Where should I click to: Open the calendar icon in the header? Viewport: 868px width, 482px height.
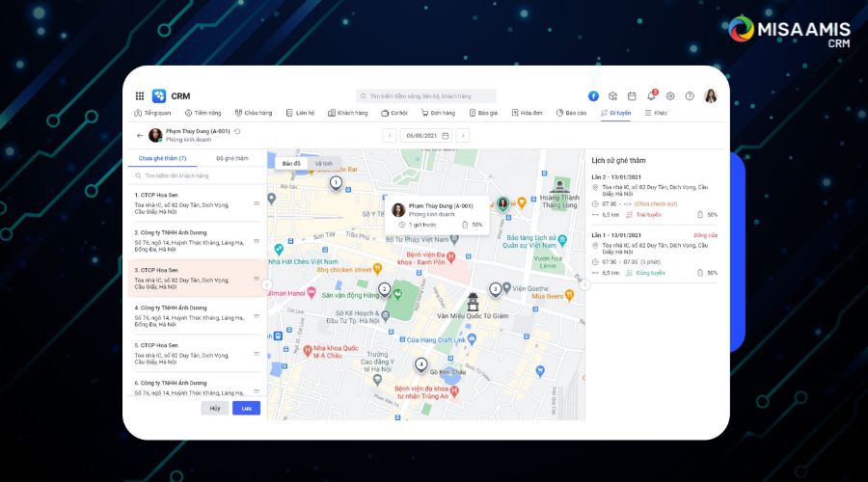(x=632, y=96)
